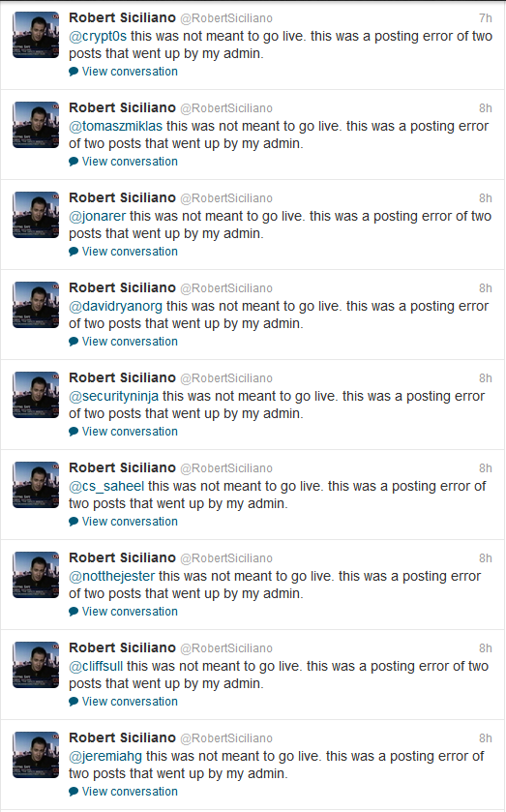
Task: Open the @crypt0s mention link
Action: tap(98, 36)
